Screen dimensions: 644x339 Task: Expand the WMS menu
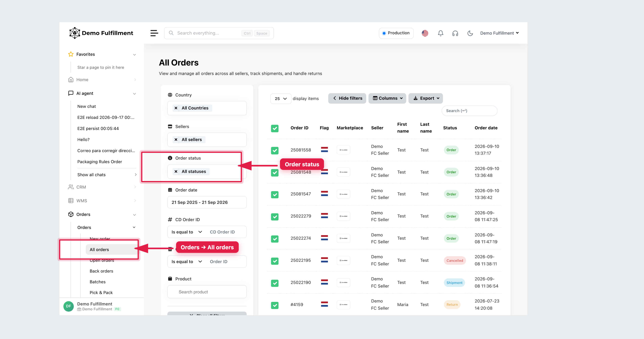click(135, 201)
